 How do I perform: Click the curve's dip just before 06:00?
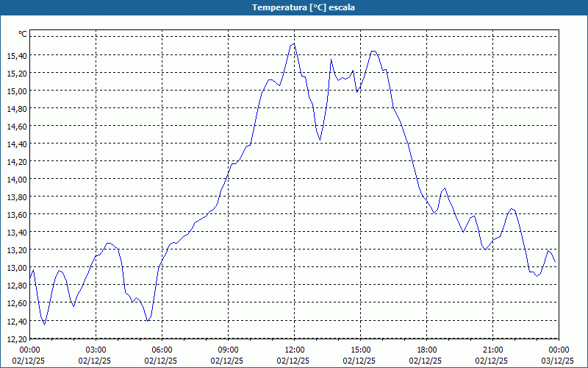click(x=148, y=321)
